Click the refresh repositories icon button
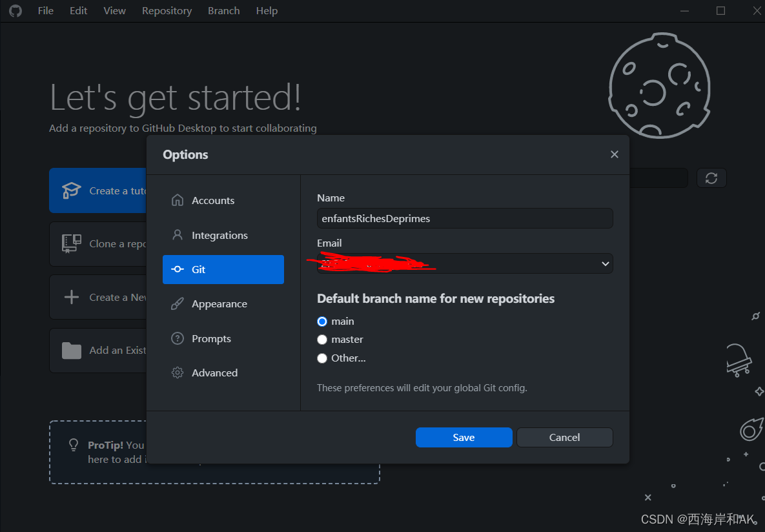Viewport: 765px width, 532px height. tap(711, 178)
